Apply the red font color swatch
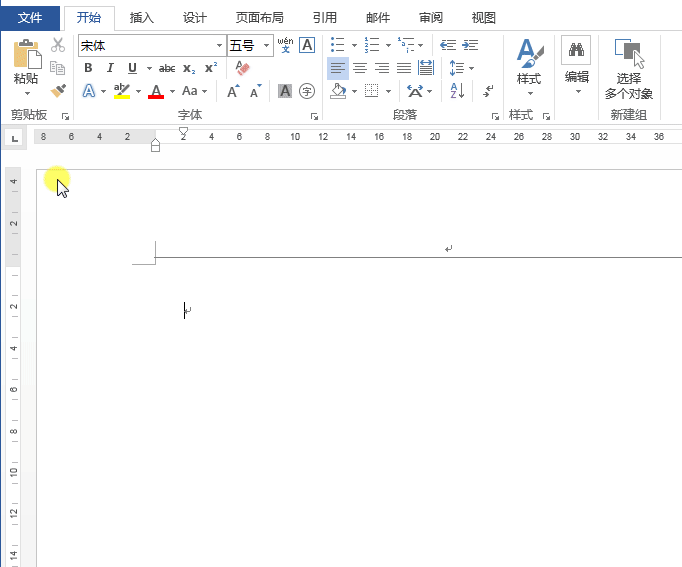 click(x=155, y=92)
